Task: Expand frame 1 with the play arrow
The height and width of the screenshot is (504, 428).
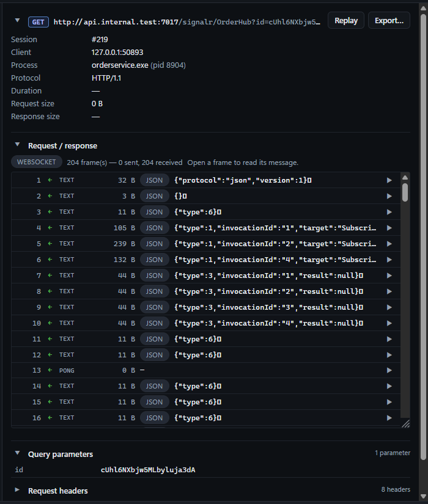Action: tap(389, 180)
